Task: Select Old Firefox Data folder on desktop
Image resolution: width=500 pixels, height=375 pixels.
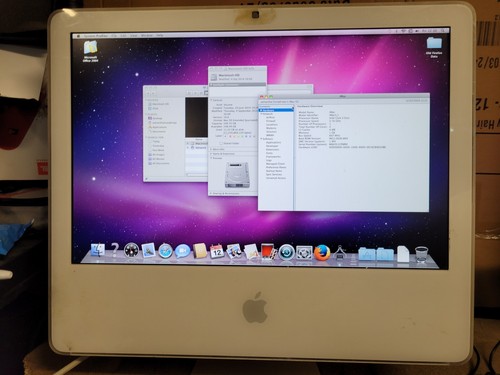Action: tap(434, 47)
